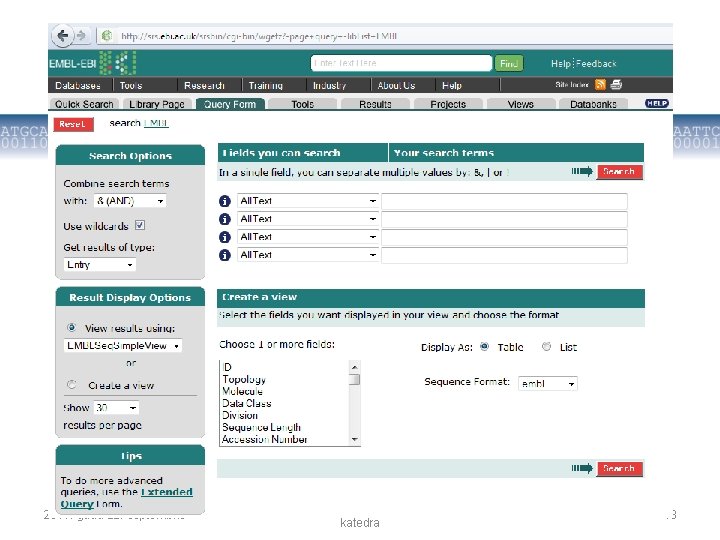Click the fields list scrollbar down arrow
Viewport: 720px width, 540px height.
tap(354, 439)
